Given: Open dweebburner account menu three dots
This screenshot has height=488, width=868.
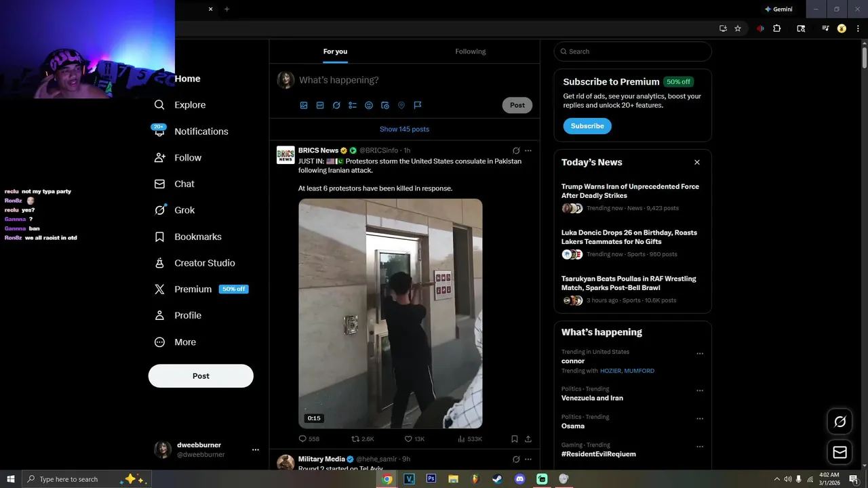Looking at the screenshot, I should coord(256,450).
